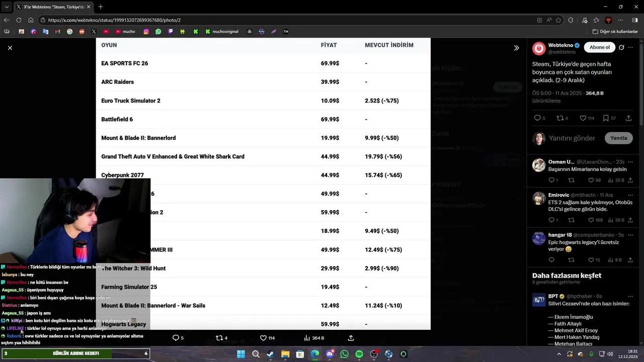644x362 pixels.
Task: Open the volume control in tray
Action: [x=610, y=354]
